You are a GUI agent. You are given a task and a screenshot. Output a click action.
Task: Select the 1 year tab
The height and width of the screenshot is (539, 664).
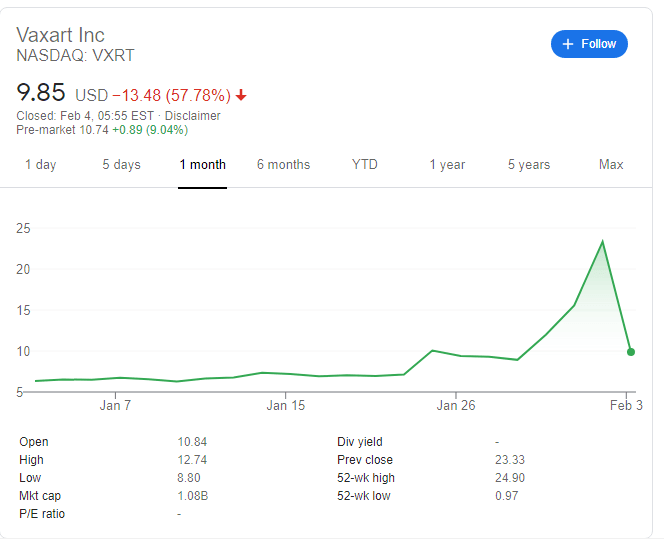coord(447,165)
